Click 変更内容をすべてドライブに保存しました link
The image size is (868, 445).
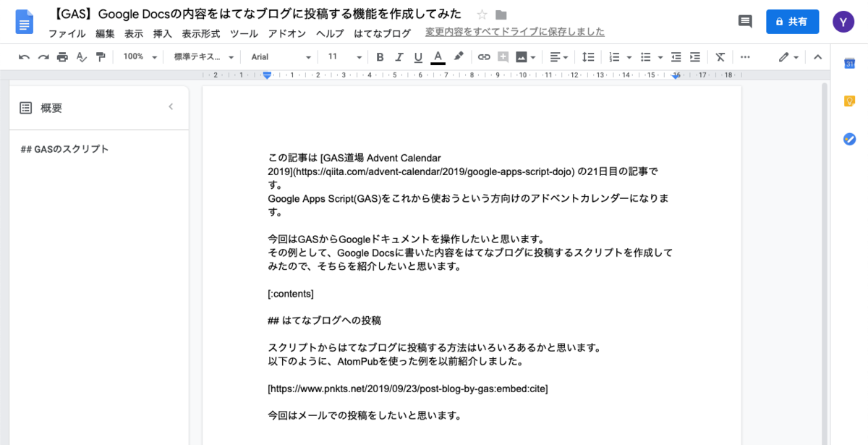(515, 32)
